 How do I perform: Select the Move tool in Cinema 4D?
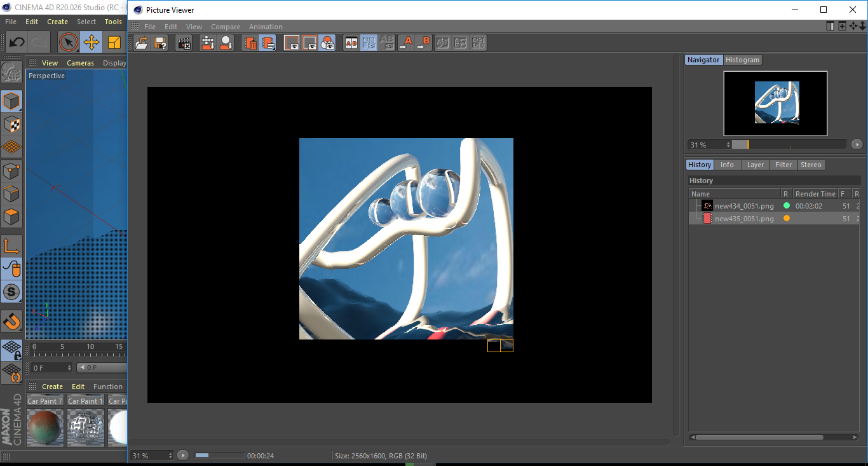click(92, 43)
